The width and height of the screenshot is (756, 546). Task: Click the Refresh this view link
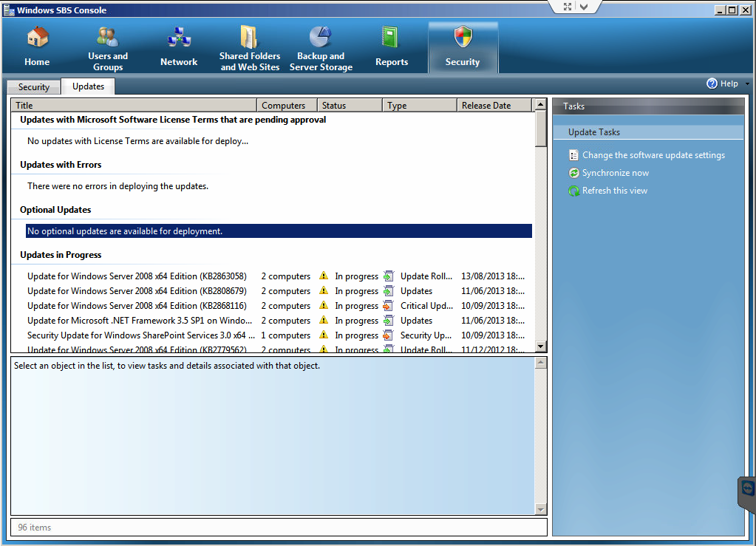tap(615, 191)
